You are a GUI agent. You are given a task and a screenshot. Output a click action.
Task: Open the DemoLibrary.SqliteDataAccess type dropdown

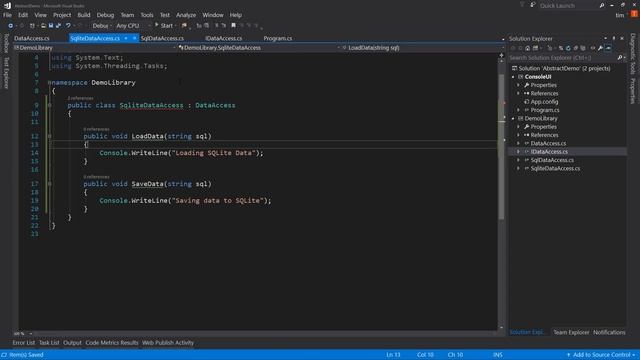259,48
